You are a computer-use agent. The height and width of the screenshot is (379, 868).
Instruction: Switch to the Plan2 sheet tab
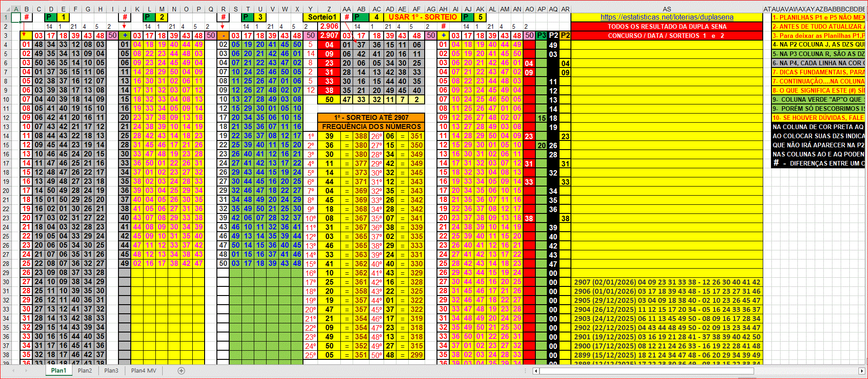[85, 371]
